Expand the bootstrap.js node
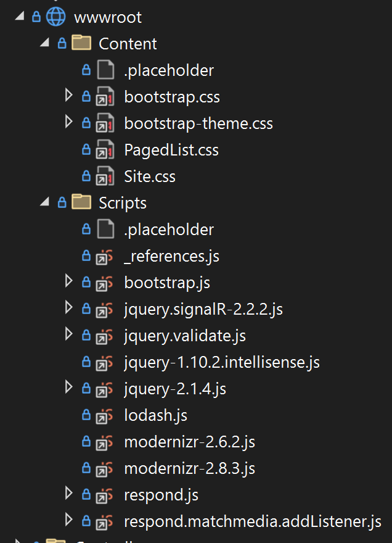 pyautogui.click(x=69, y=281)
